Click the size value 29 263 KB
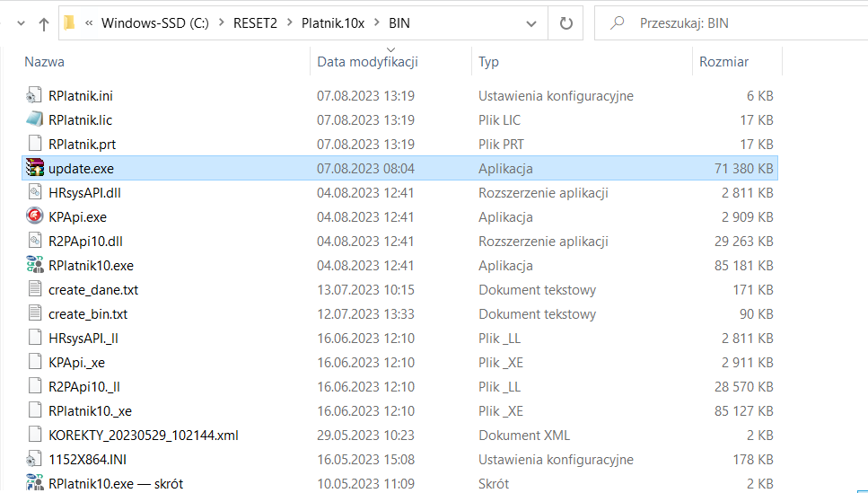 (x=743, y=242)
